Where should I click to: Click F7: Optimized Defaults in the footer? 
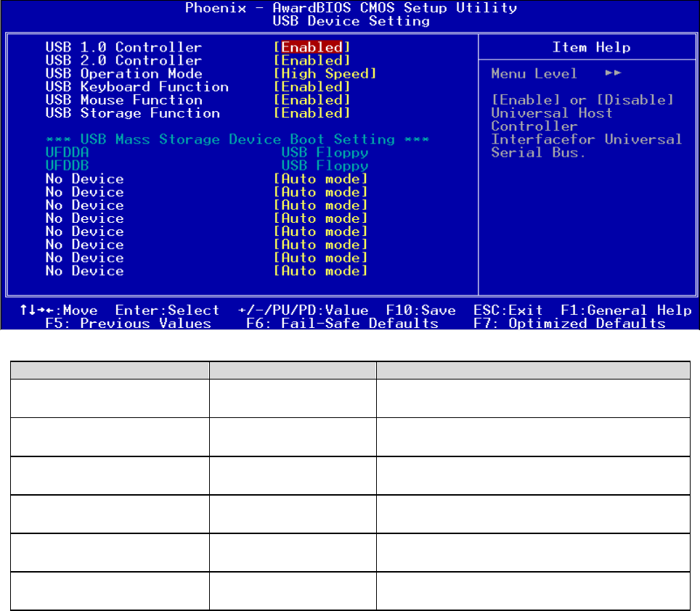click(569, 324)
